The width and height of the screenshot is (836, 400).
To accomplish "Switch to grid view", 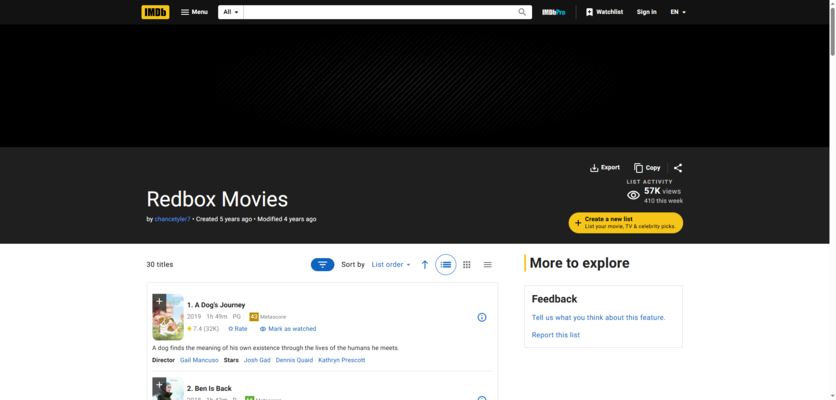I will tap(467, 264).
